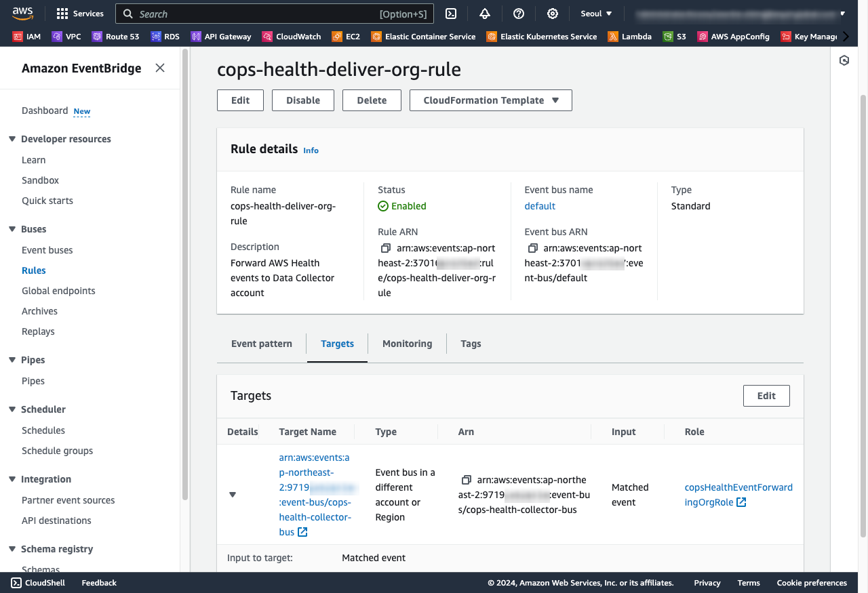868x593 pixels.
Task: Open EC2 favorites shortcut
Action: (346, 37)
